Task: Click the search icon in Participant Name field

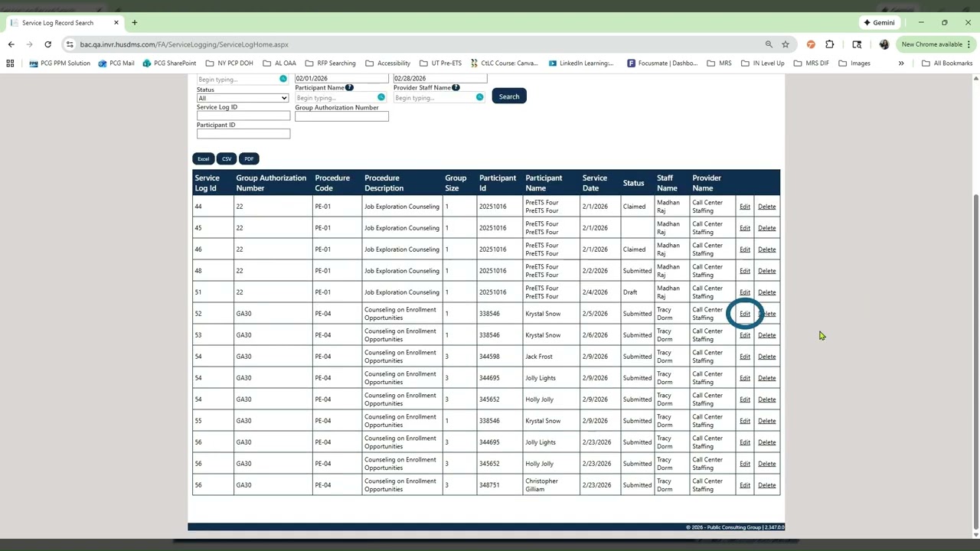Action: 381,97
